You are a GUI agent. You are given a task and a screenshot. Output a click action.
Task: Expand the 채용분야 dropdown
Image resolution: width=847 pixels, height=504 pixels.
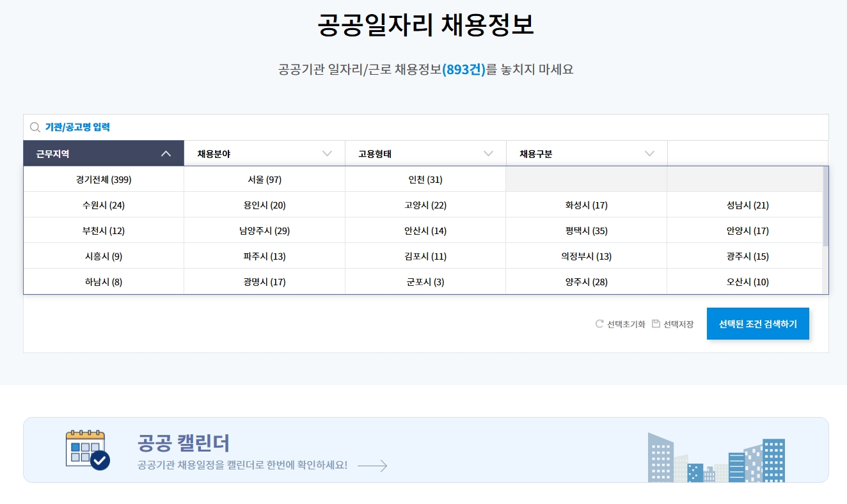coord(327,153)
